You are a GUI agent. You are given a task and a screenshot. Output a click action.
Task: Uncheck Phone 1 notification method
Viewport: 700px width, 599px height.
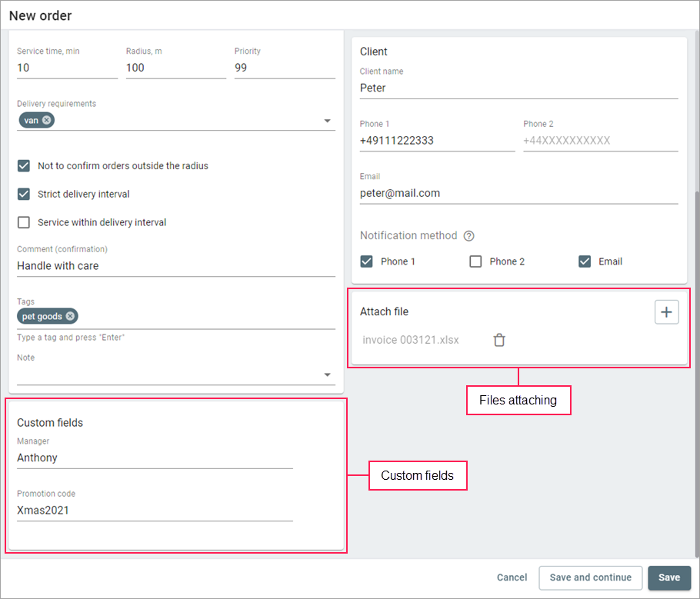pyautogui.click(x=367, y=261)
